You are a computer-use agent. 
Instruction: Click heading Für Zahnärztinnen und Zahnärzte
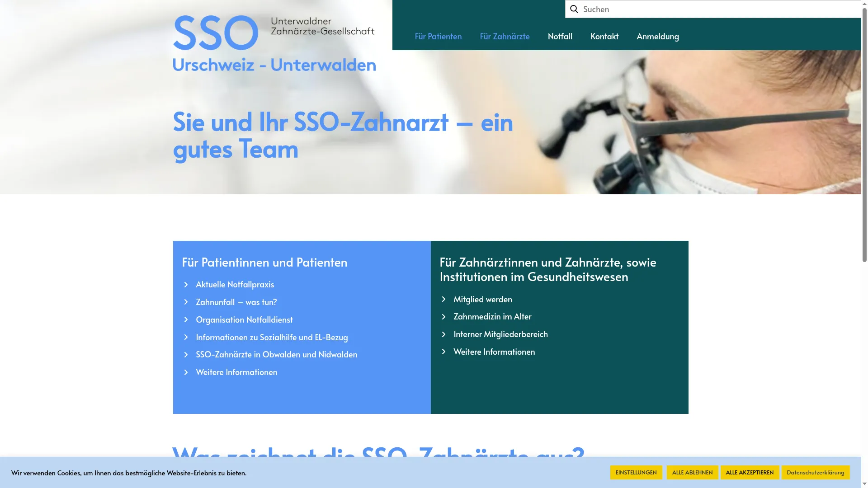click(x=547, y=269)
